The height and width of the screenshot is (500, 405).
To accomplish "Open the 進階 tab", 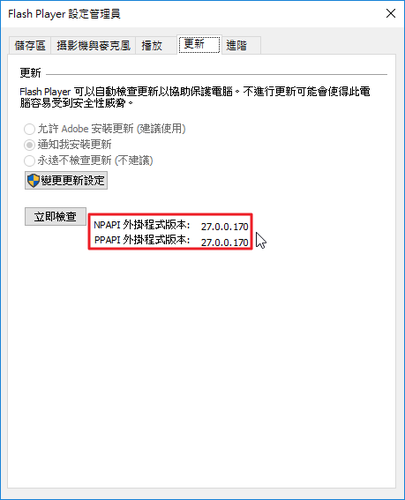I will (x=237, y=45).
